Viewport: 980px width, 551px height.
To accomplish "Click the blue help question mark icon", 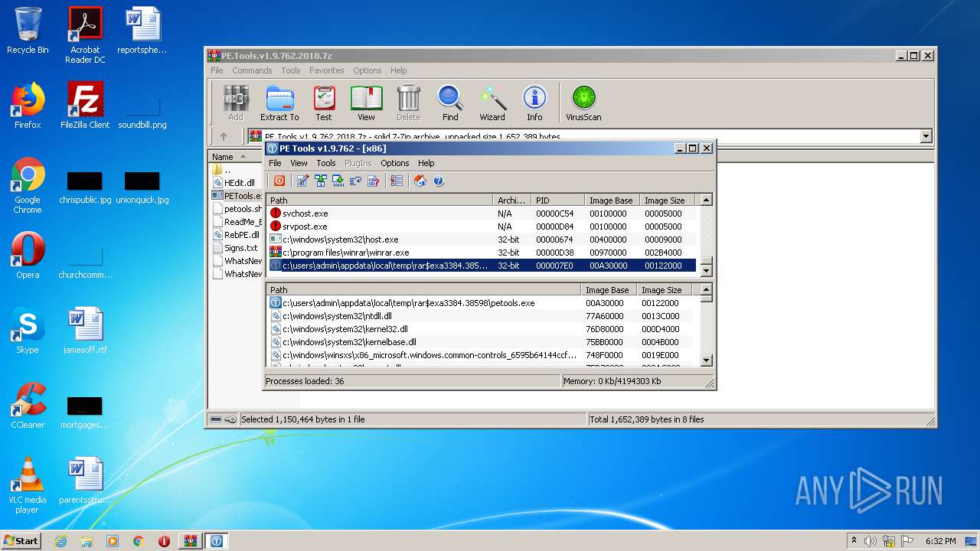I will click(438, 181).
